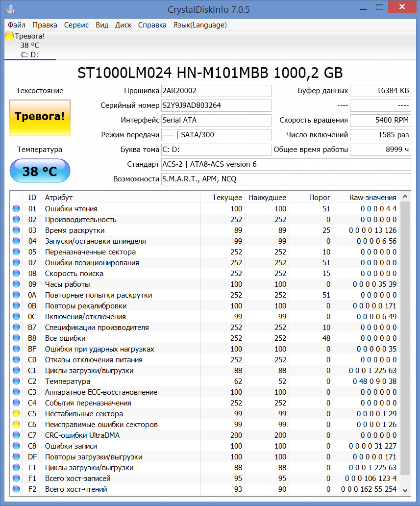
Task: Open the Файл menu
Action: pyautogui.click(x=17, y=25)
